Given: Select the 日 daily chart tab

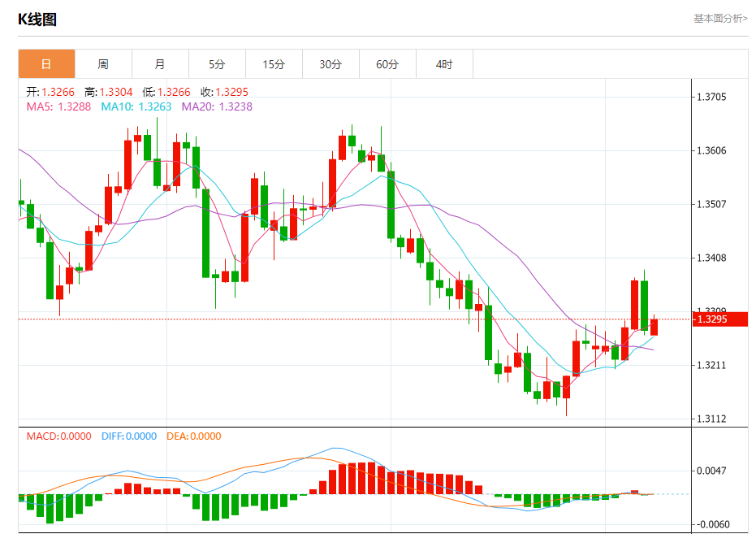Looking at the screenshot, I should [x=47, y=63].
